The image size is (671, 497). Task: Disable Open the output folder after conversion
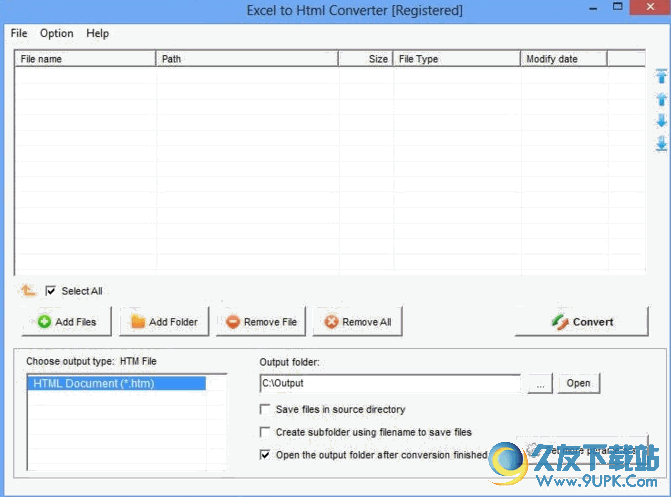(x=265, y=455)
